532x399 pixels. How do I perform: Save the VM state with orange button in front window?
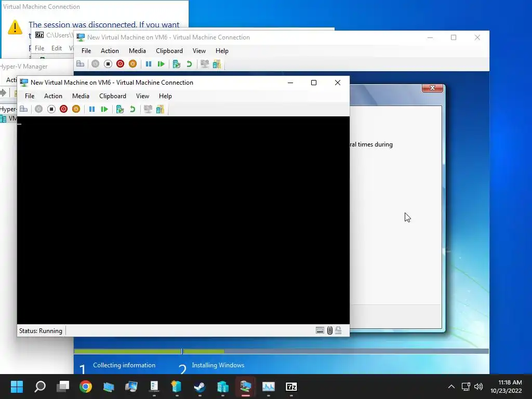click(x=76, y=109)
